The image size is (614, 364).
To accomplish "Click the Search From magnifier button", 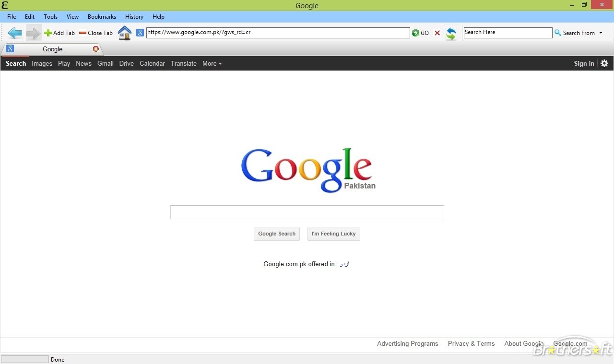I will (x=575, y=33).
